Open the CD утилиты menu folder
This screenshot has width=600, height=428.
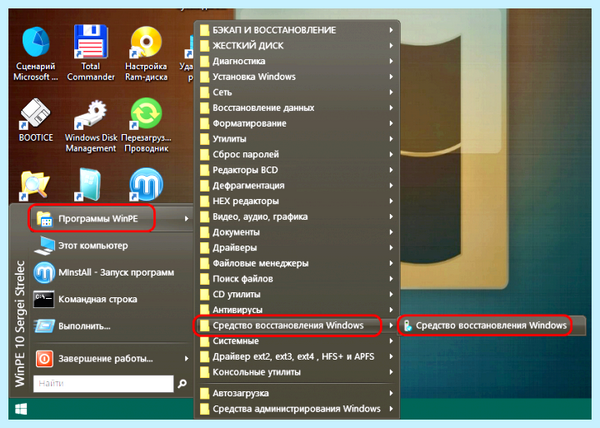297,294
